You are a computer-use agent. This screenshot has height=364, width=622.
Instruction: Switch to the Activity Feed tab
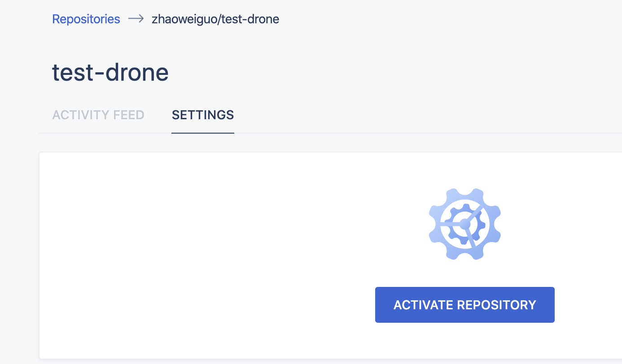click(x=98, y=115)
